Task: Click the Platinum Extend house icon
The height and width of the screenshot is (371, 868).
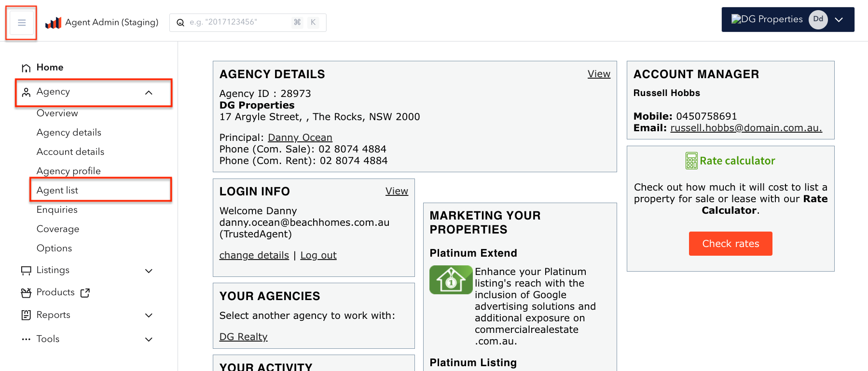Action: pos(451,280)
